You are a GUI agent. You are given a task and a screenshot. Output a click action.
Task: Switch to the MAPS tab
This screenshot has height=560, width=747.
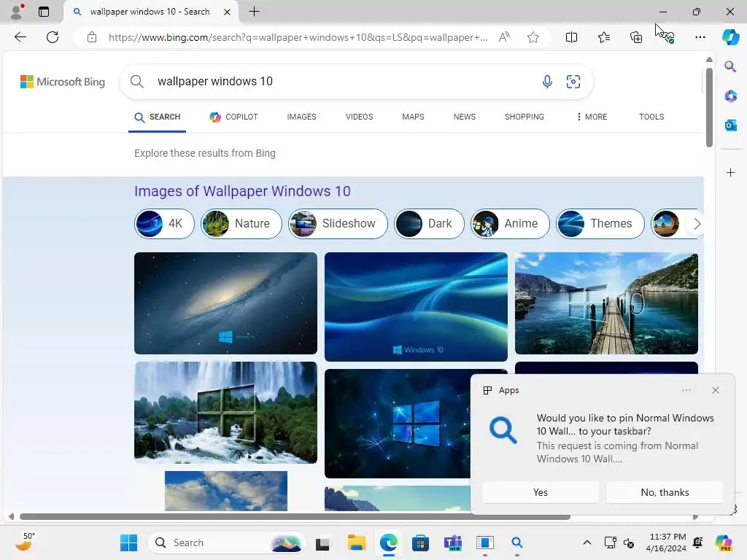413,117
